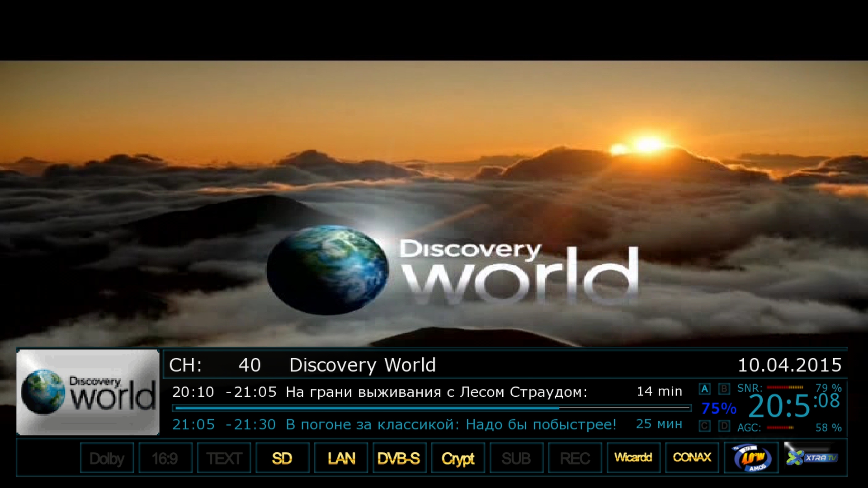Image resolution: width=868 pixels, height=488 pixels.
Task: Click the "AGC:" label
Action: click(750, 427)
